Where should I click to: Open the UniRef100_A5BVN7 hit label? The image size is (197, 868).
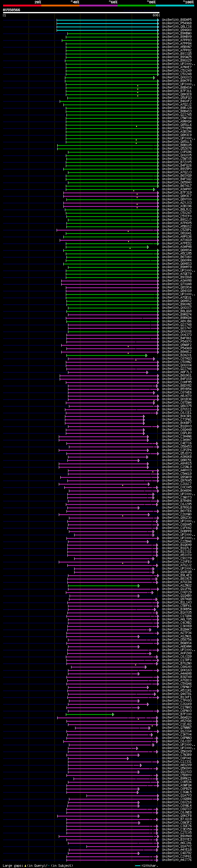click(x=177, y=47)
